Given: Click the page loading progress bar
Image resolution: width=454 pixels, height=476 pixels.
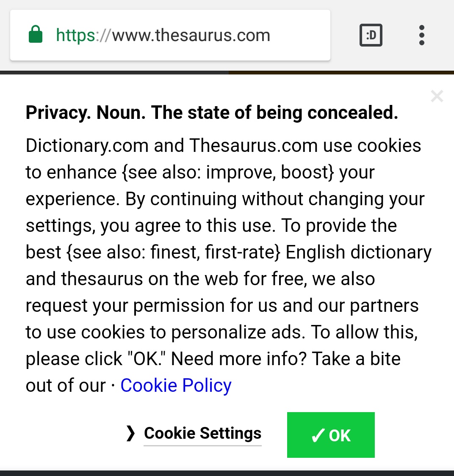Looking at the screenshot, I should (227, 72).
